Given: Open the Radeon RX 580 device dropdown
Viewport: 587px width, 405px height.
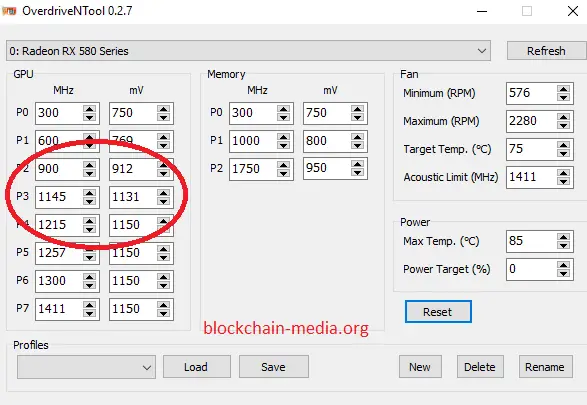Looking at the screenshot, I should pyautogui.click(x=248, y=51).
